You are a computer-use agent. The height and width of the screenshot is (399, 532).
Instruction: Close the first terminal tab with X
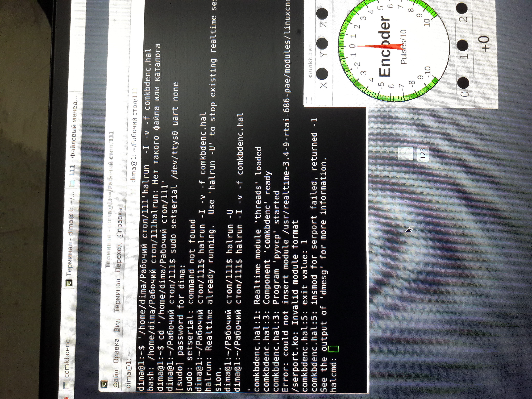point(134,192)
